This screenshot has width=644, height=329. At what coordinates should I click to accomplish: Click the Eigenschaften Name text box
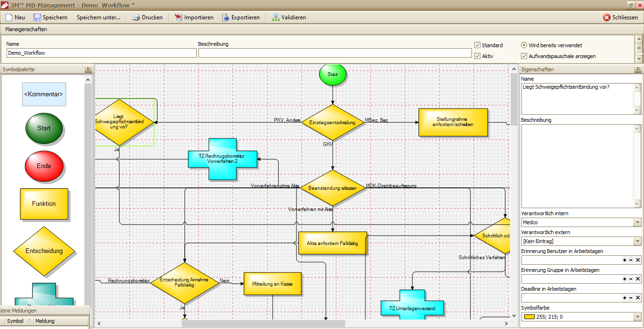click(577, 99)
